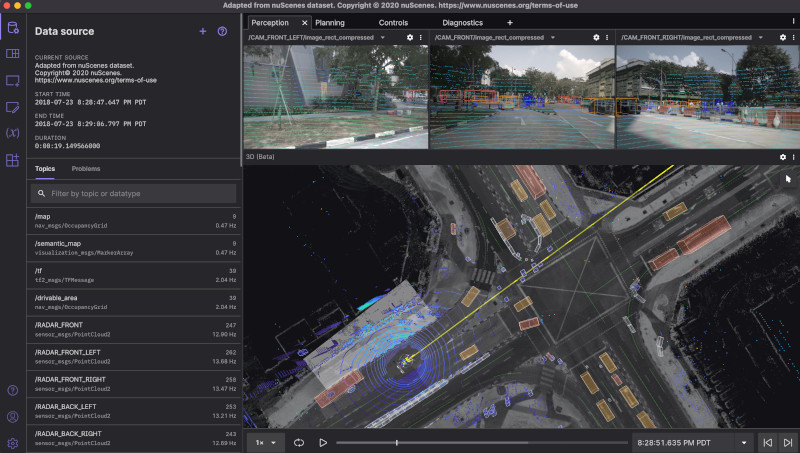The image size is (800, 453).
Task: Open the timestamp format dropdown
Action: point(743,442)
